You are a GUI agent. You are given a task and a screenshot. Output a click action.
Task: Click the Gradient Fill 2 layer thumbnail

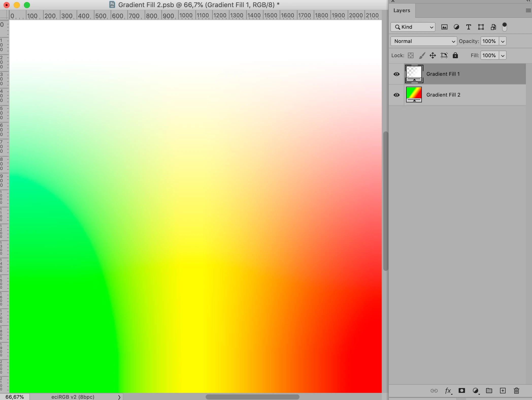pos(414,95)
